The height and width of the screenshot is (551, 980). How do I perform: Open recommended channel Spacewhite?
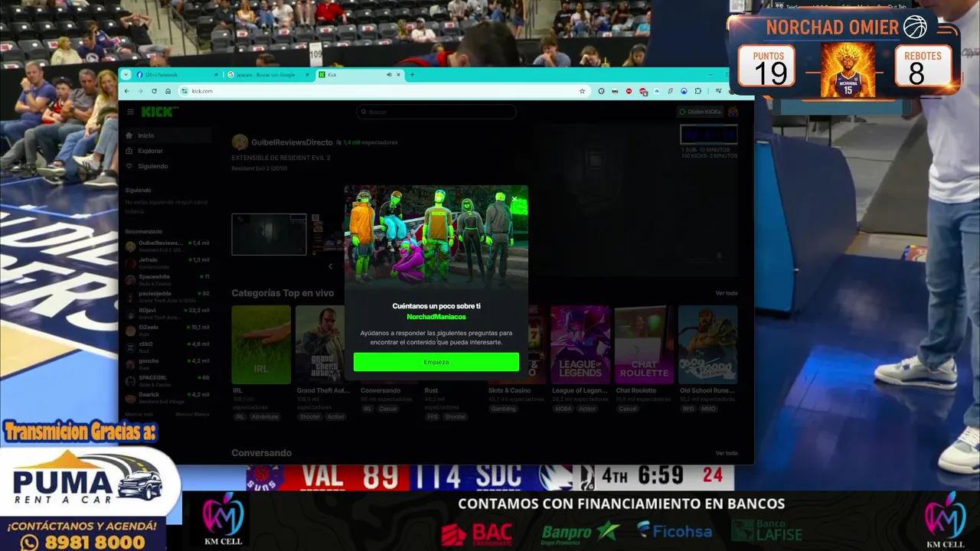click(x=167, y=279)
